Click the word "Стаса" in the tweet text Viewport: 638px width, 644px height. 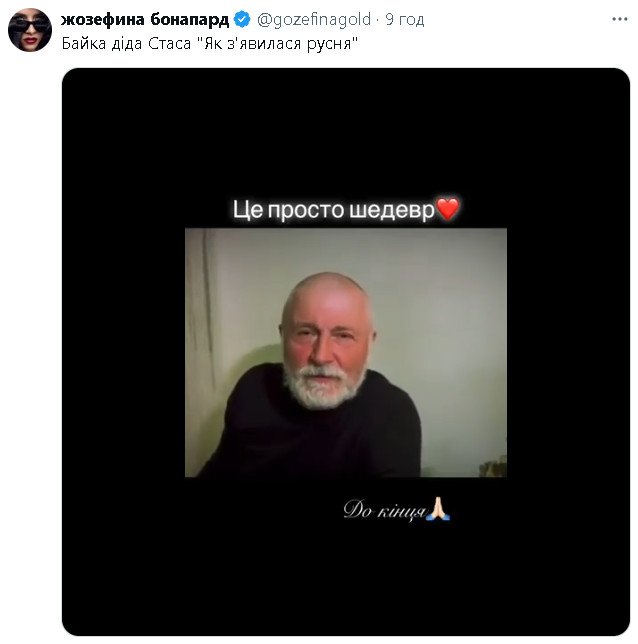[x=170, y=43]
